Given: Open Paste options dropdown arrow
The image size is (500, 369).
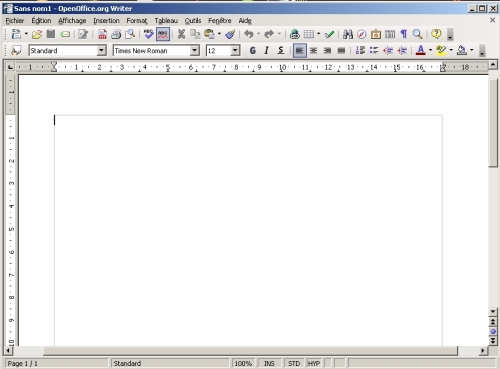Looking at the screenshot, I should point(219,34).
